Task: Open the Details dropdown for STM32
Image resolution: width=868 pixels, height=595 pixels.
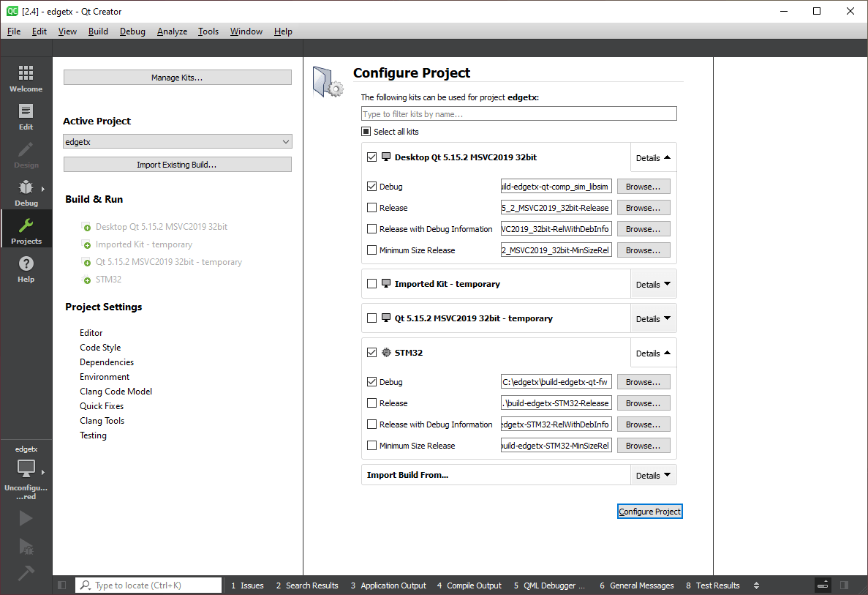Action: pos(653,353)
